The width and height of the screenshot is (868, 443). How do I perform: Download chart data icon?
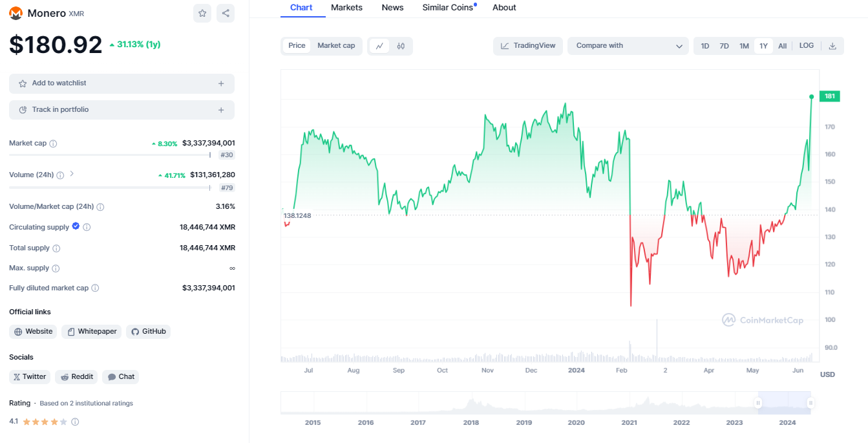point(832,46)
